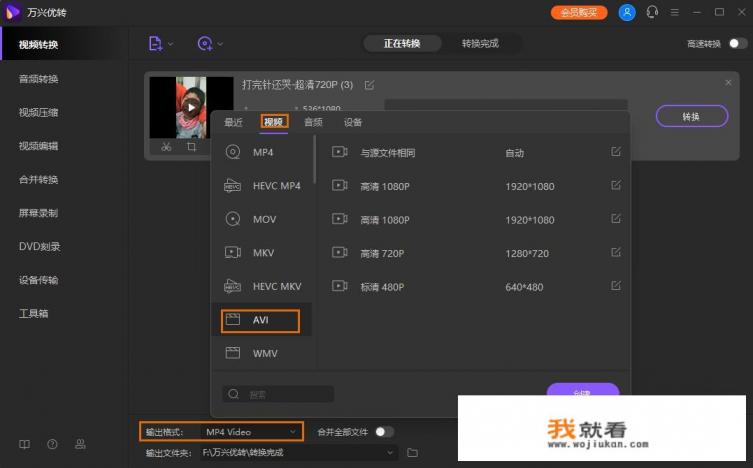Select 视频压缩 in the sidebar
The width and height of the screenshot is (753, 468).
pyautogui.click(x=38, y=112)
